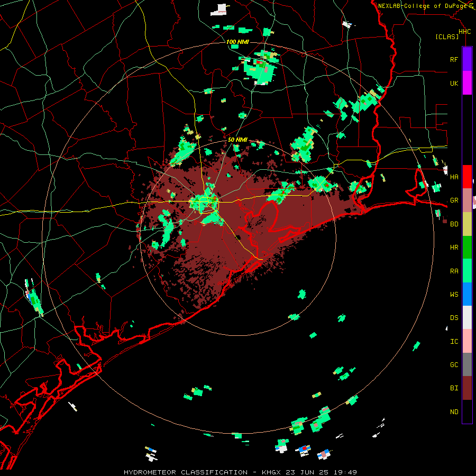Viewport: 476px width, 476px height.
Task: Click the BD legend label
Action: click(x=454, y=224)
